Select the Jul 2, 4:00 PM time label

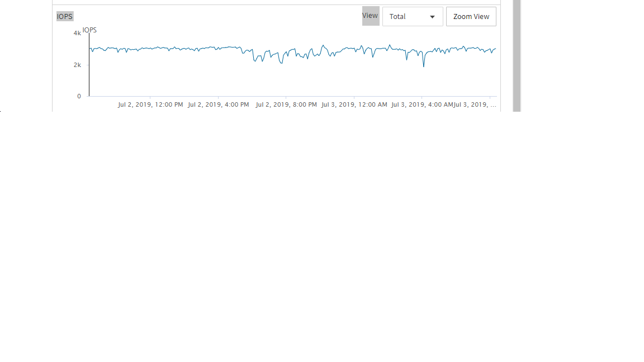tap(219, 104)
